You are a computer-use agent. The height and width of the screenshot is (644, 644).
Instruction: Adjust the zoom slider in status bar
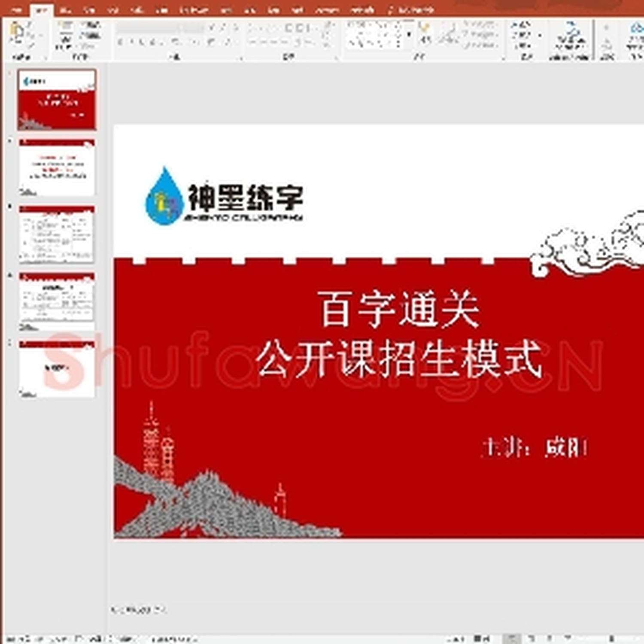(x=611, y=638)
